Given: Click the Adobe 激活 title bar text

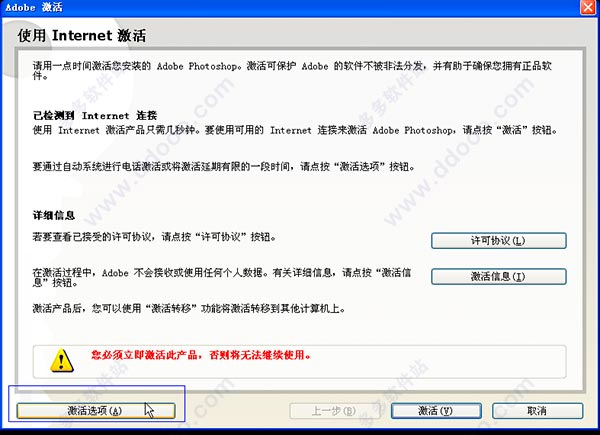Looking at the screenshot, I should tap(34, 7).
